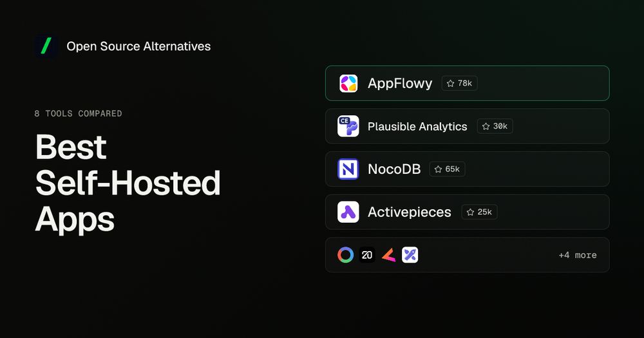Click the 8 TOOLS COMPARED label
The image size is (644, 338).
[x=78, y=113]
